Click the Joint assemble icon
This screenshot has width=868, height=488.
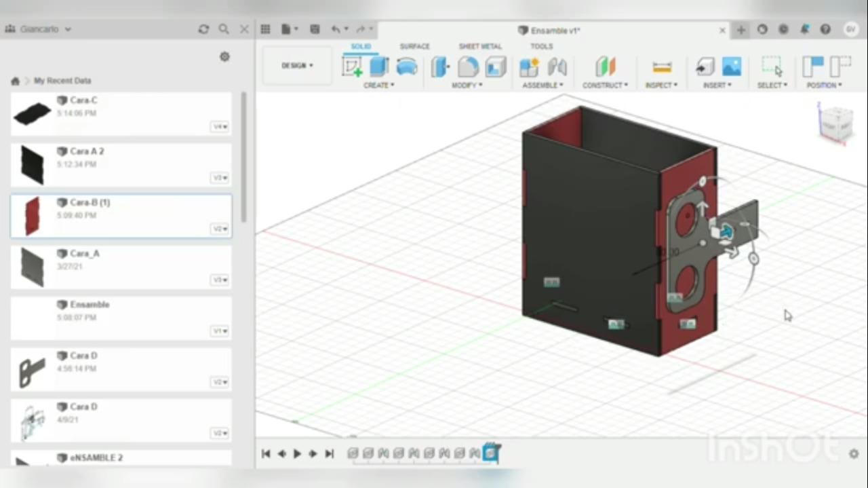(x=557, y=67)
